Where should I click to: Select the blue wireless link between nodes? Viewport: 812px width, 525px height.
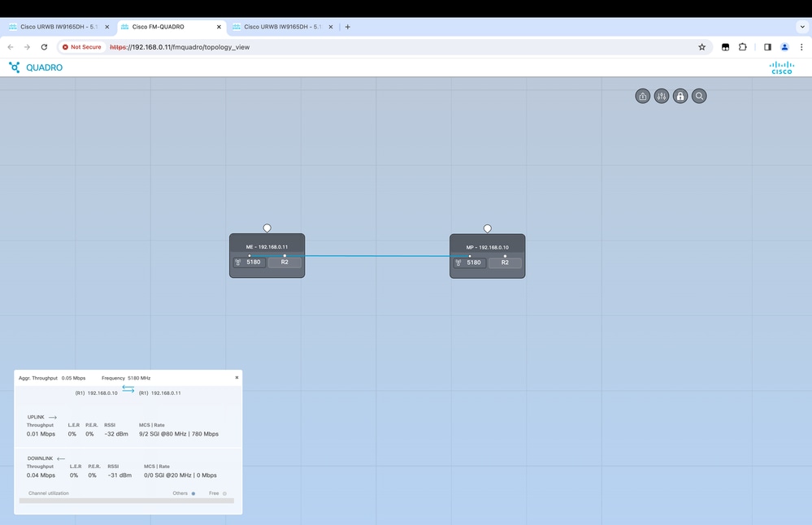(377, 256)
